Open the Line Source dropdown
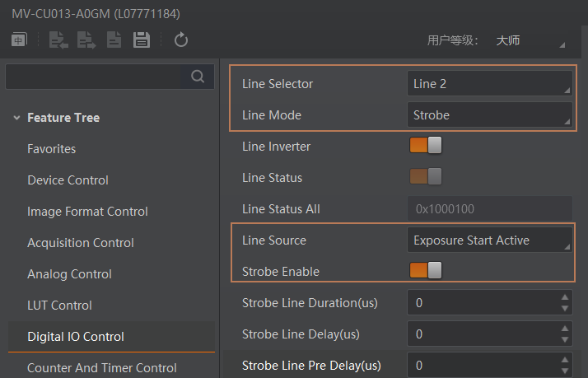The width and height of the screenshot is (588, 378). [x=490, y=240]
